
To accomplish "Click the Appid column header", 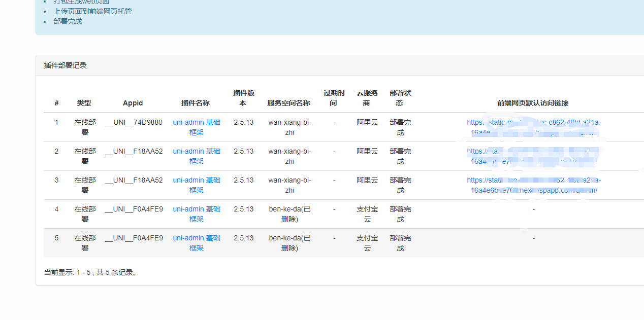I will (133, 103).
